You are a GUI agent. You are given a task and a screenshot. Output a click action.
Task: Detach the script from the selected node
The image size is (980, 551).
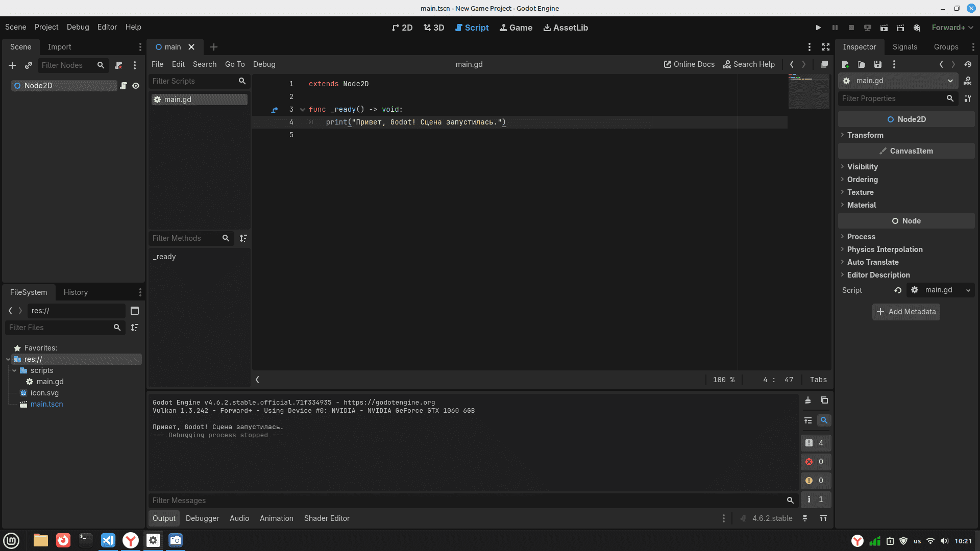coord(118,65)
